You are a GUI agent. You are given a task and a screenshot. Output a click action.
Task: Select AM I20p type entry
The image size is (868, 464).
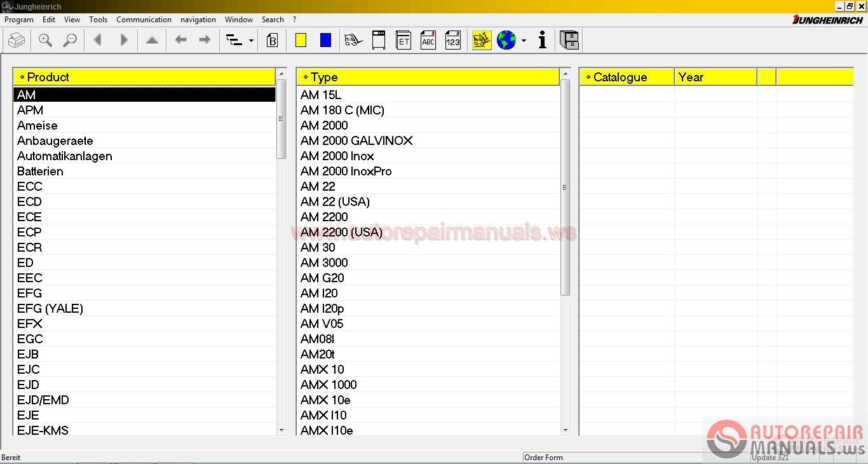pos(428,308)
